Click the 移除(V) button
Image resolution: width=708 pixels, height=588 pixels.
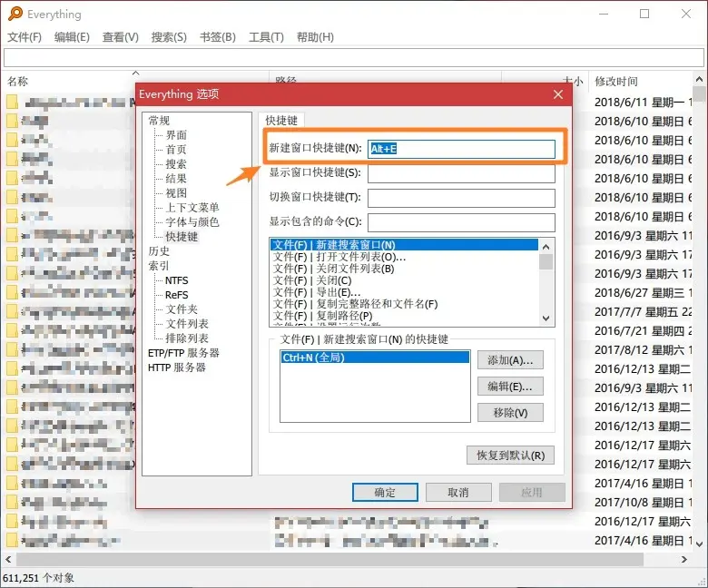click(x=510, y=413)
